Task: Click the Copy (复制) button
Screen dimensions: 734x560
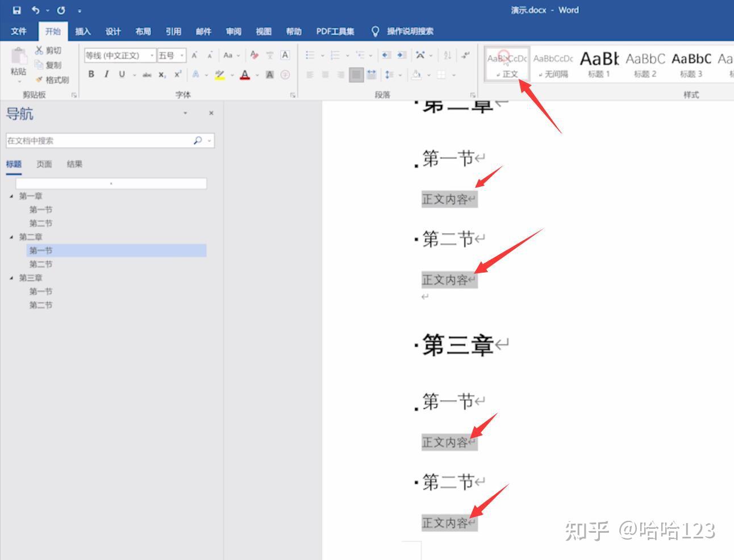Action: click(48, 65)
